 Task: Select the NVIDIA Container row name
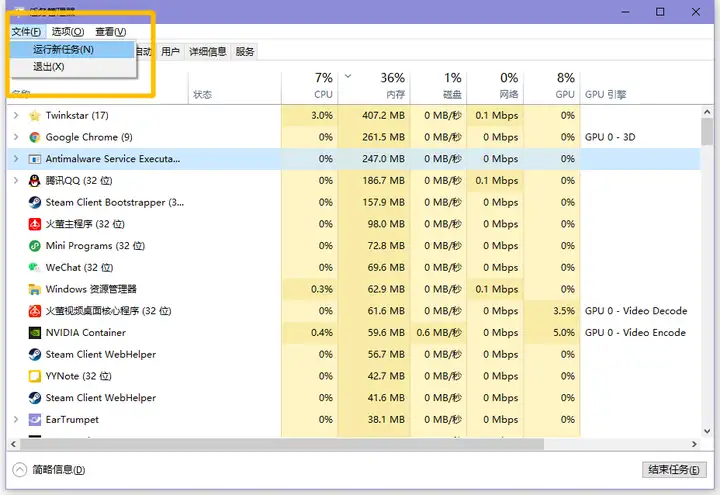click(85, 332)
